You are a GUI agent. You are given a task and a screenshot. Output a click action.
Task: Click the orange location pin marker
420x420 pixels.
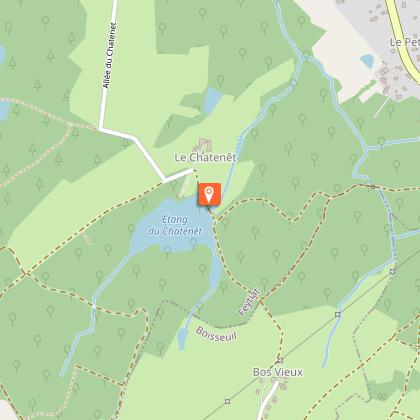209,194
